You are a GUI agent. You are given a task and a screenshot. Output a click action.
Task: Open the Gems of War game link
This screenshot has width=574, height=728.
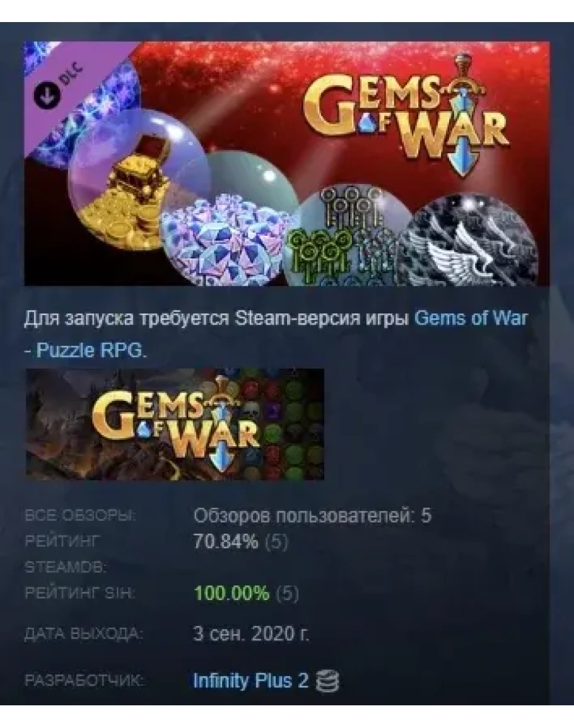point(471,318)
